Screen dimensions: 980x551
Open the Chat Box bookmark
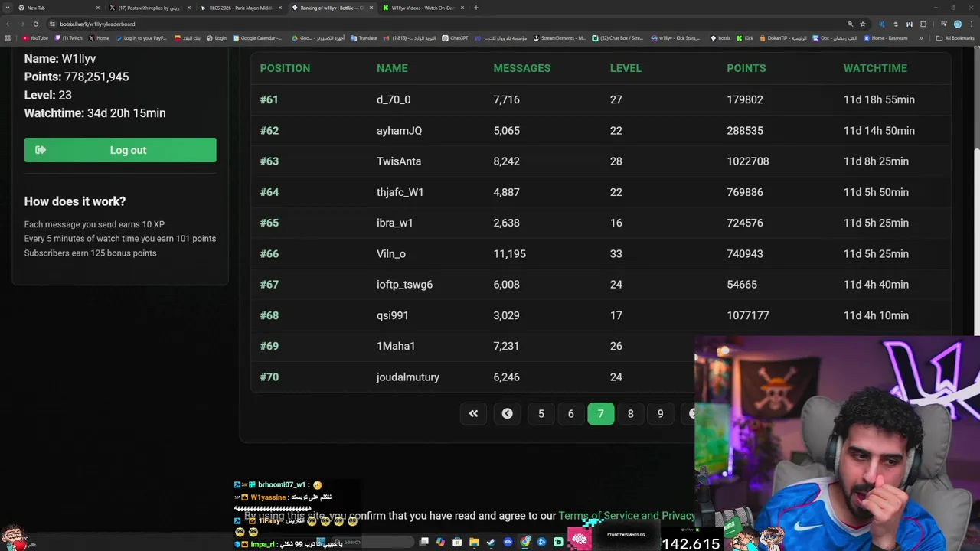618,37
